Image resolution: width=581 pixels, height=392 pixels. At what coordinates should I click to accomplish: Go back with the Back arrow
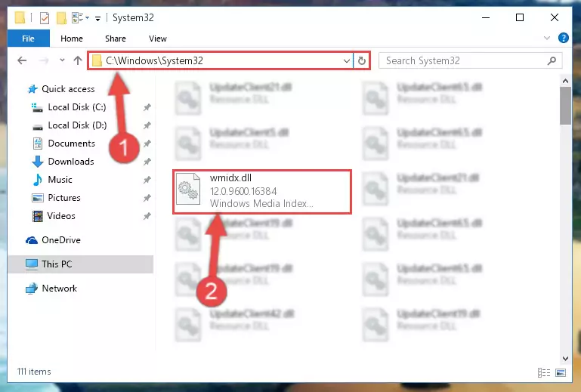pos(22,60)
